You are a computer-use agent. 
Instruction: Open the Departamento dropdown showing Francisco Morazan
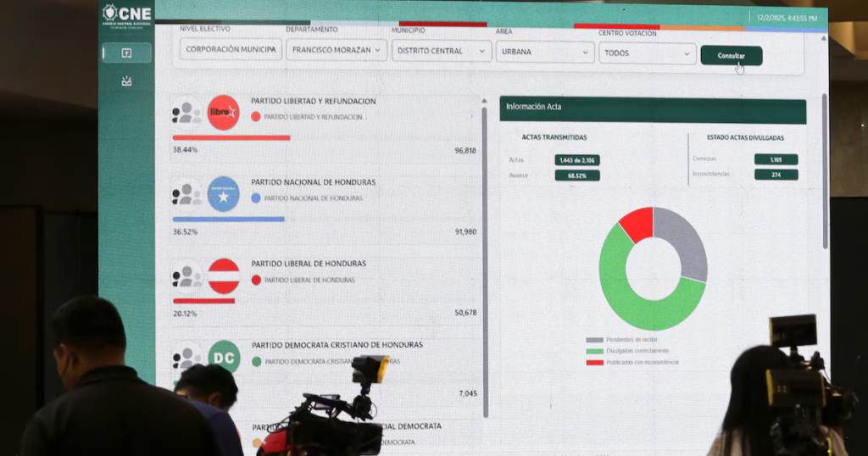click(336, 51)
